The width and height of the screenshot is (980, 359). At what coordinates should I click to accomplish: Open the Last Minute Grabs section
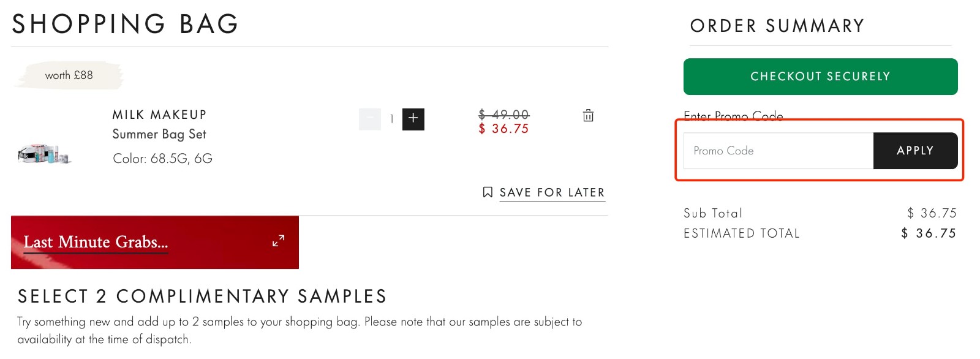(95, 241)
